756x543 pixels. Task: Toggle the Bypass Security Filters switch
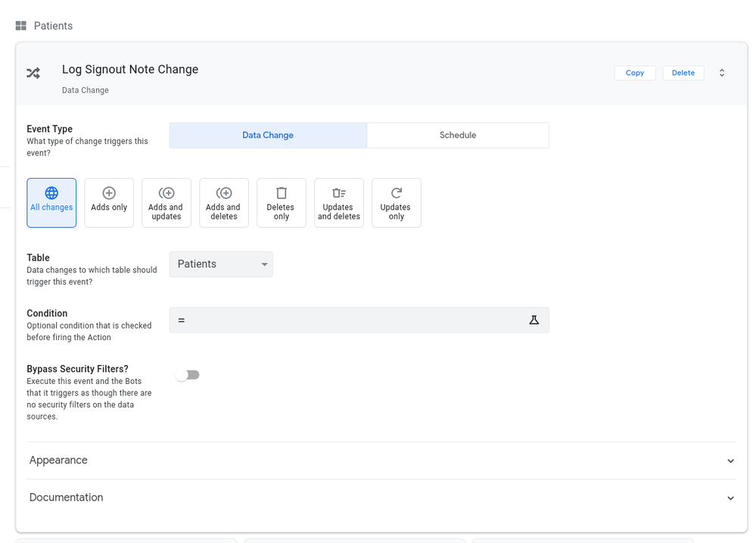click(188, 375)
